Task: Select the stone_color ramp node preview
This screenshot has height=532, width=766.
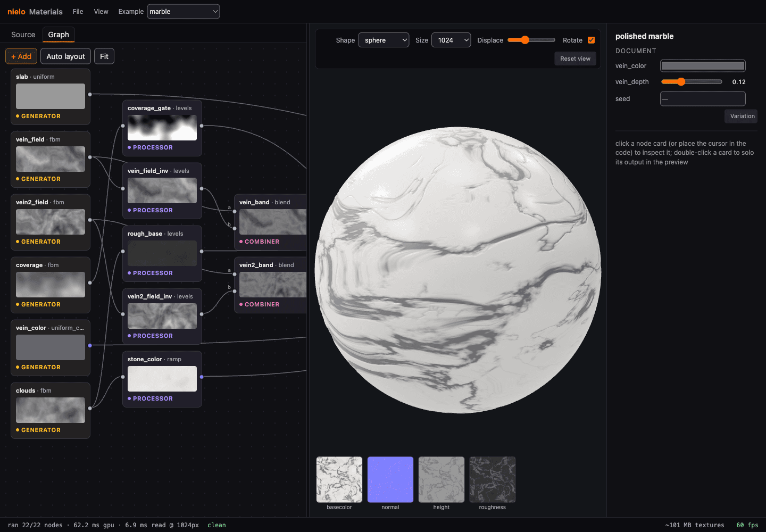Action: click(x=162, y=379)
